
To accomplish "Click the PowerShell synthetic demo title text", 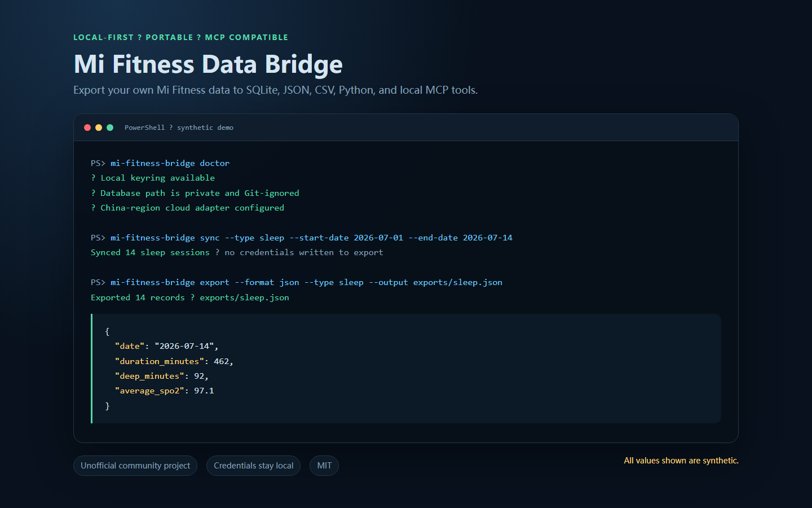I will tap(179, 128).
